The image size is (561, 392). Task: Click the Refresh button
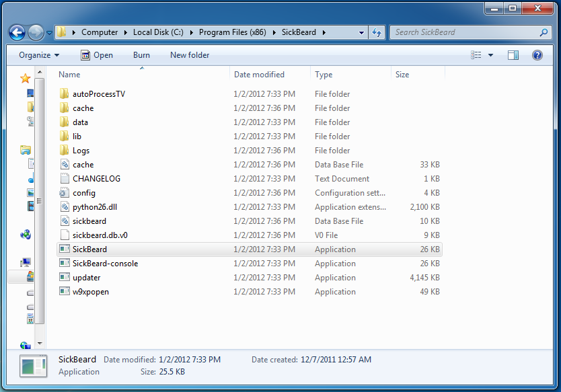point(377,32)
